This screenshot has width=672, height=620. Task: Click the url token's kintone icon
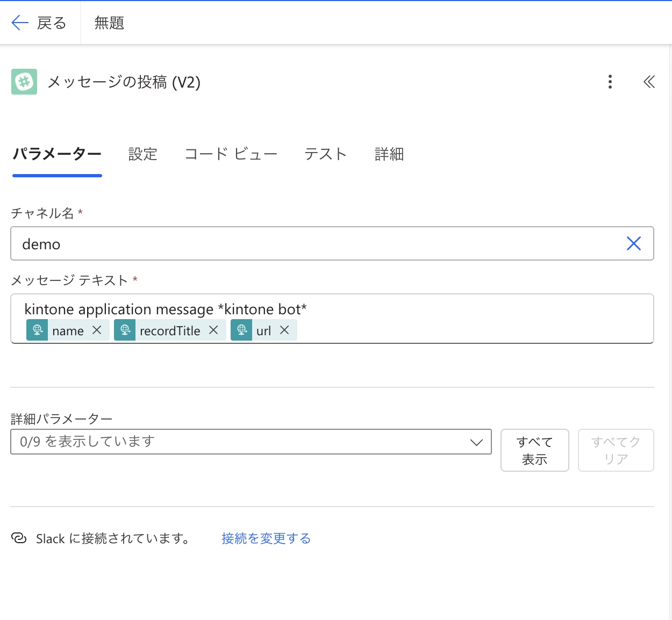coord(241,330)
